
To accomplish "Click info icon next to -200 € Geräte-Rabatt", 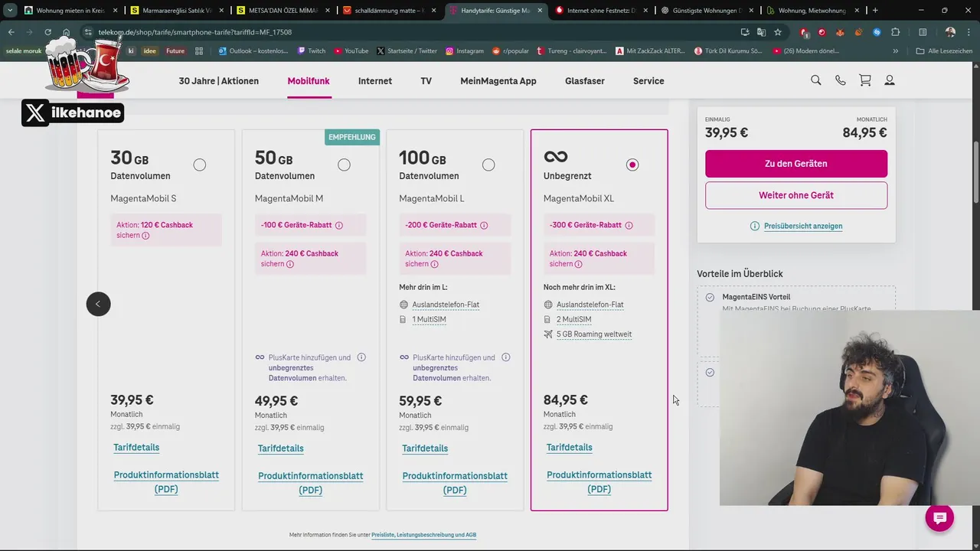I will tap(484, 225).
